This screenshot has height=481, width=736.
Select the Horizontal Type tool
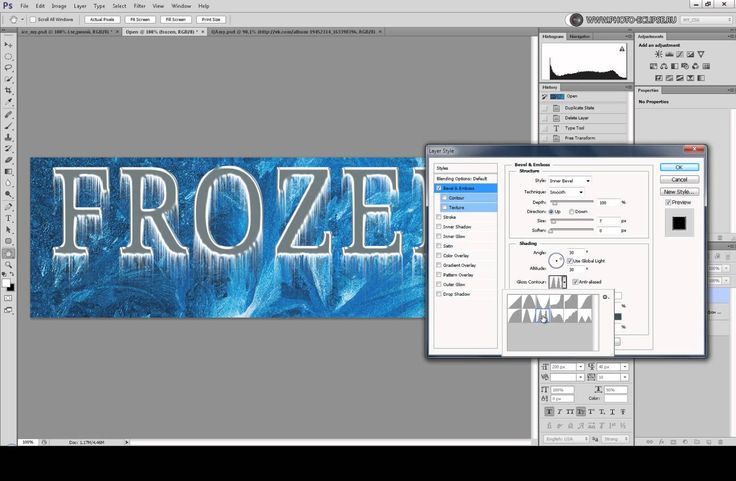tap(8, 218)
